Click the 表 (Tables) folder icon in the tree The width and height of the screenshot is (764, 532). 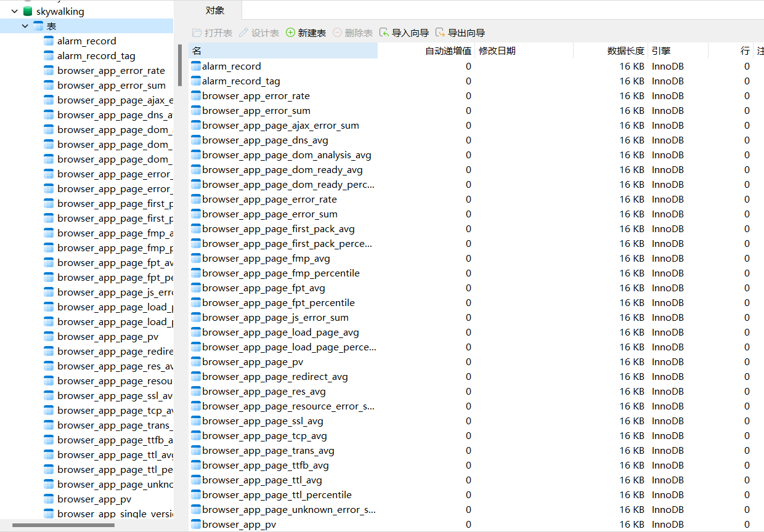click(x=38, y=26)
